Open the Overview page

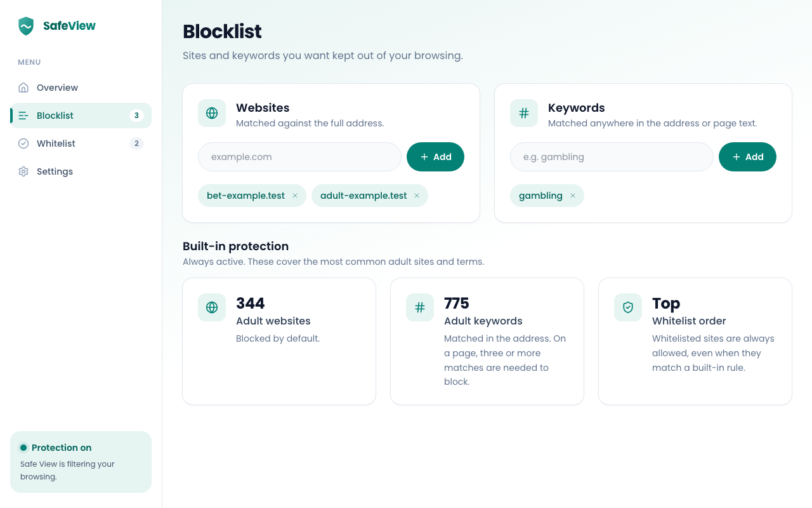pos(81,88)
